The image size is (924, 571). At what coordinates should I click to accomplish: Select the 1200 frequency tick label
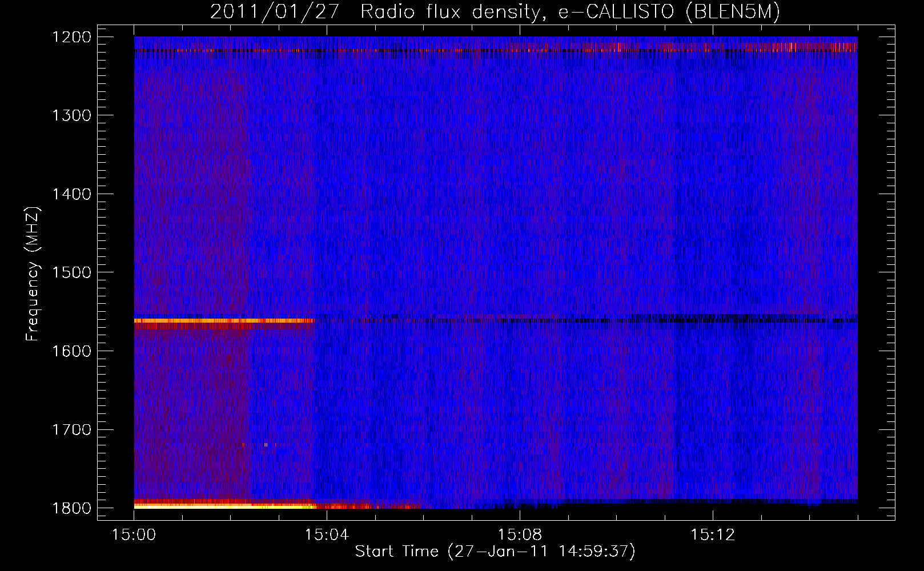[x=72, y=37]
